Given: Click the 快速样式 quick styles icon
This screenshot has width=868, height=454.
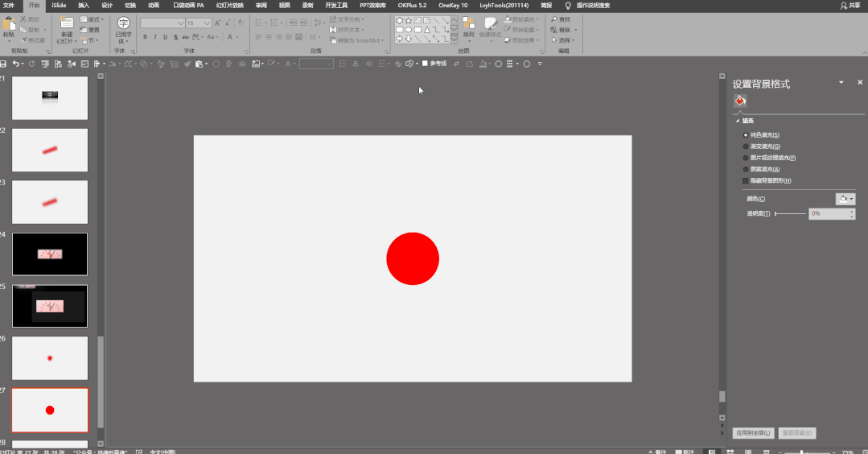Looking at the screenshot, I should click(491, 23).
